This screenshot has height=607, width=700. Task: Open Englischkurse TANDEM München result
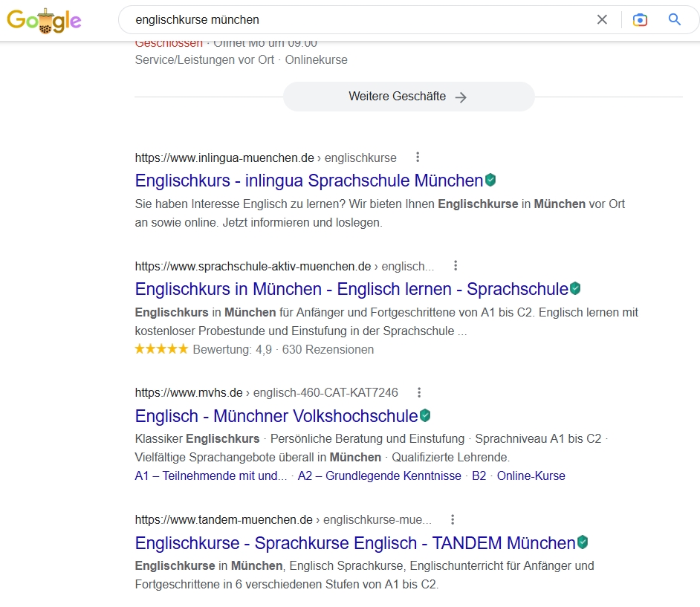click(354, 543)
